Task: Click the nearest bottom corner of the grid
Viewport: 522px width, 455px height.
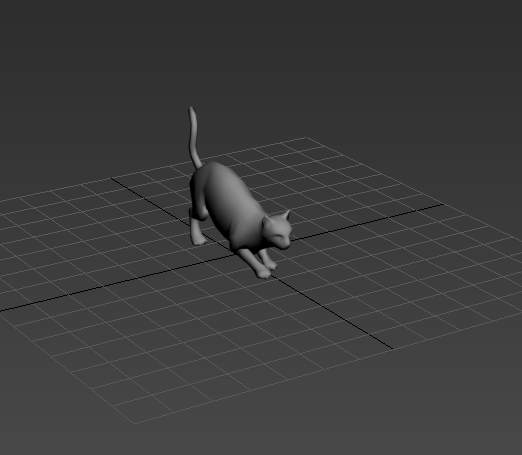Action: point(135,423)
